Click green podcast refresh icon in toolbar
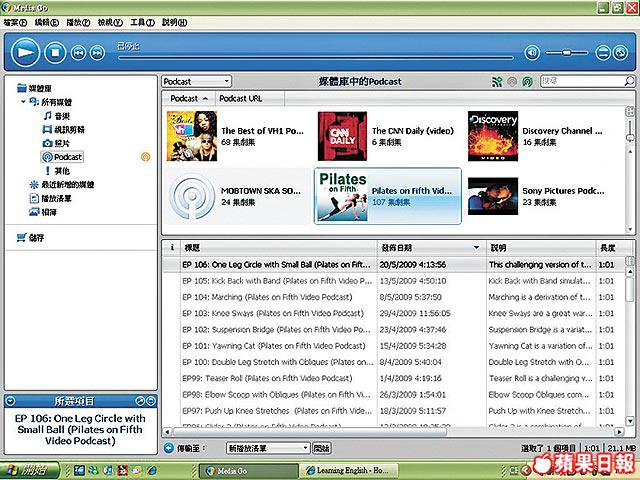640x480 pixels. coord(527,82)
